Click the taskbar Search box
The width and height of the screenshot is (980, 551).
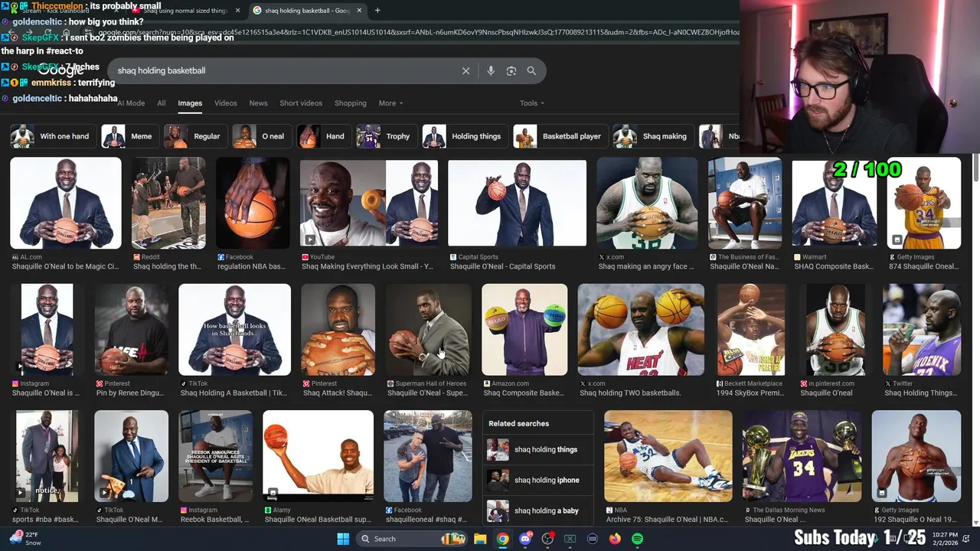click(412, 539)
